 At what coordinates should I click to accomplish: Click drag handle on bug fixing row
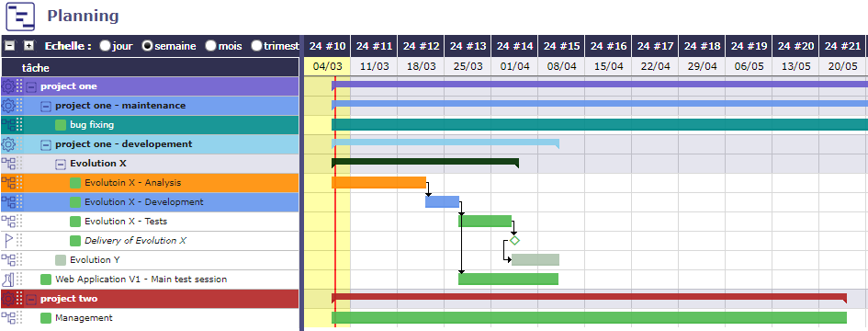(x=19, y=125)
